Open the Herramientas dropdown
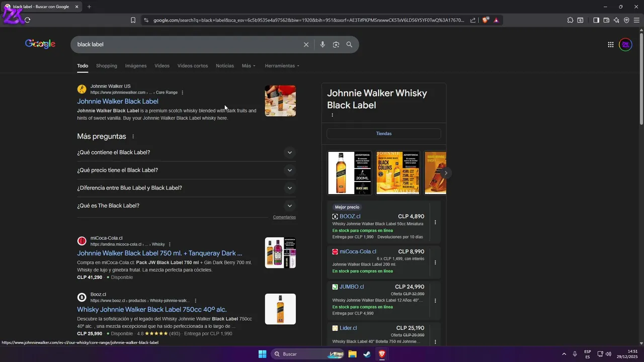The image size is (644, 362). coord(282,66)
